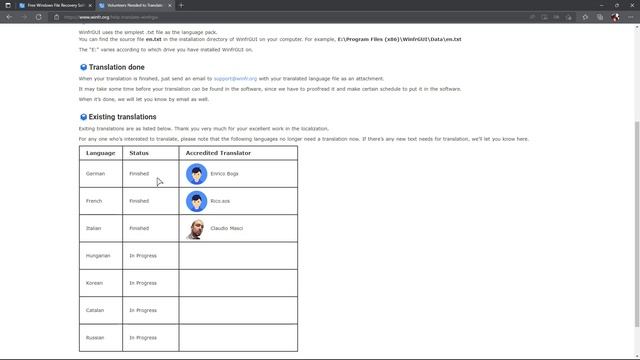Click the browser forward arrow
Image resolution: width=640 pixels, height=360 pixels.
tap(24, 17)
